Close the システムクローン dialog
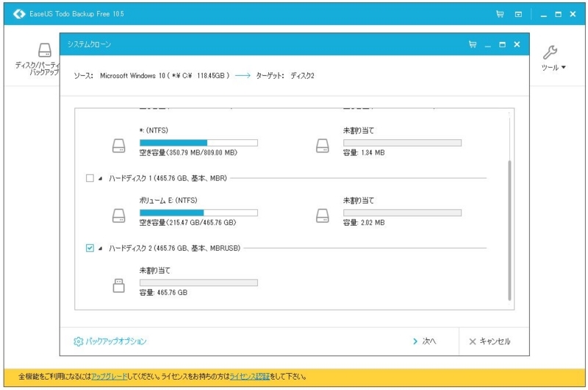This screenshot has height=390, width=588. tap(517, 44)
